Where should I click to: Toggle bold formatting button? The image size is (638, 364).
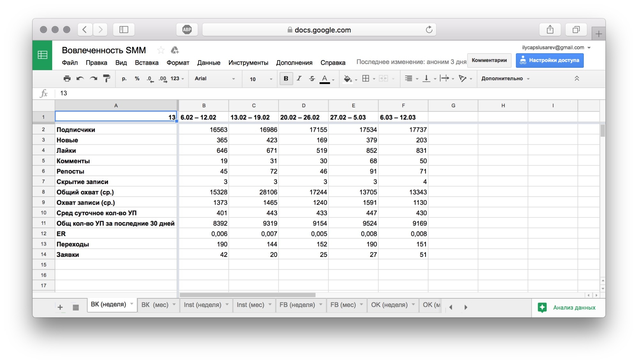(286, 78)
